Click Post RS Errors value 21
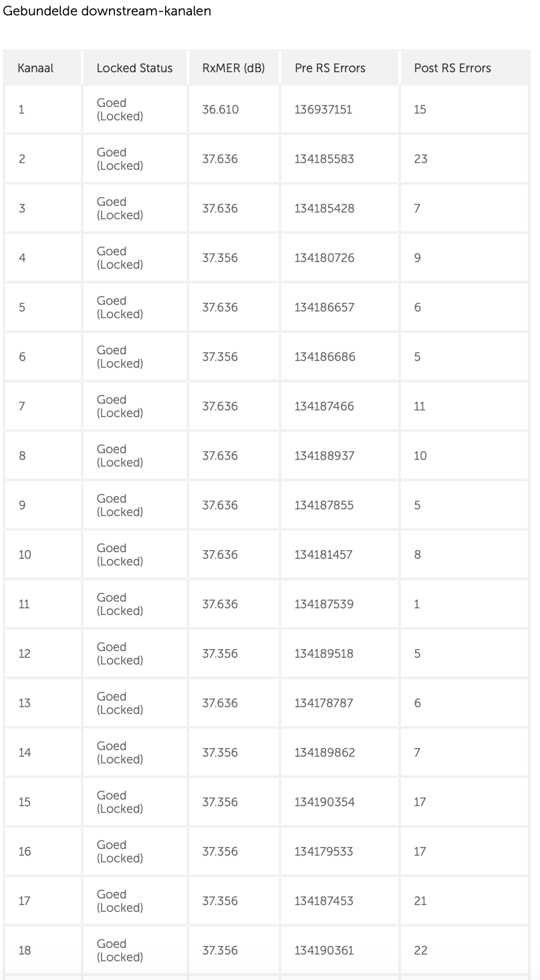The width and height of the screenshot is (540, 980). tap(420, 901)
